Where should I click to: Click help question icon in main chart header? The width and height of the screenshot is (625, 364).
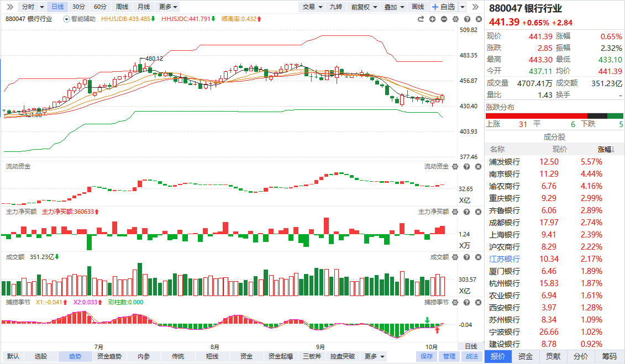pos(466,19)
